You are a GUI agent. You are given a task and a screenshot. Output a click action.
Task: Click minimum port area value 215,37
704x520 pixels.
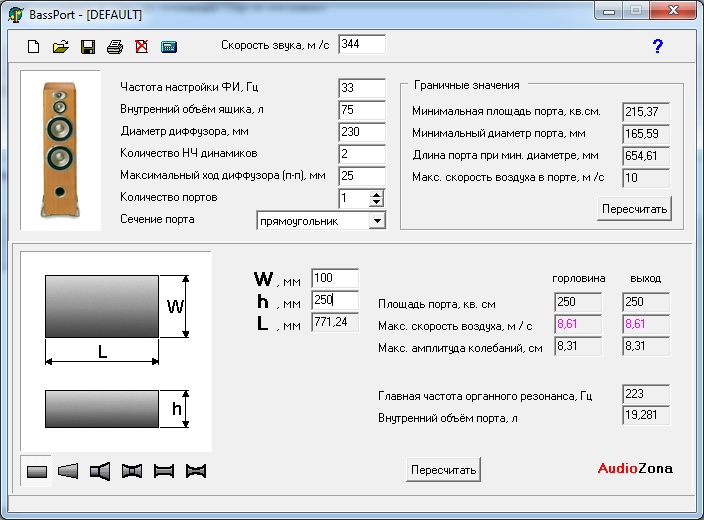(x=646, y=112)
